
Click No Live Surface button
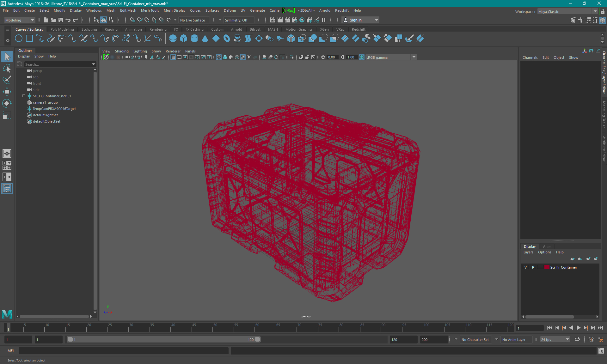click(194, 20)
